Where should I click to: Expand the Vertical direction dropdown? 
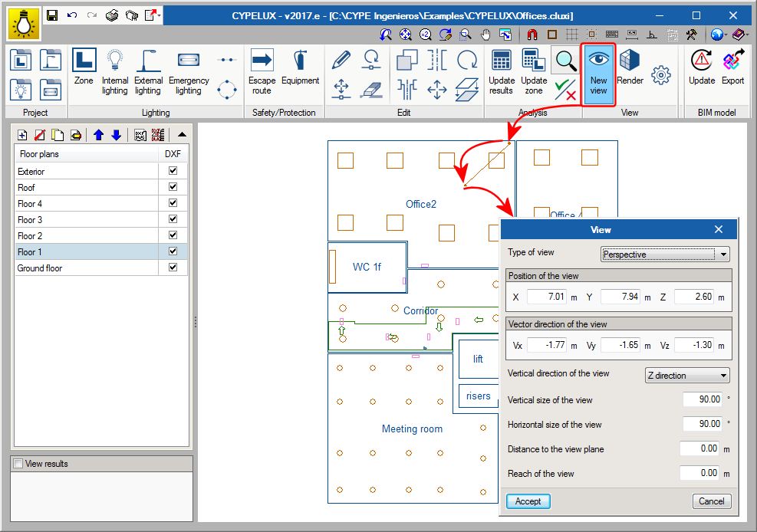[x=687, y=376]
